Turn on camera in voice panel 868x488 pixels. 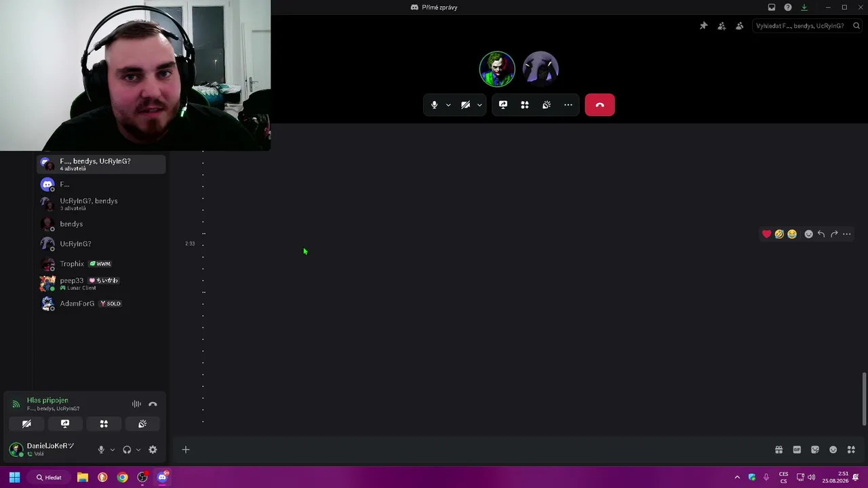(26, 424)
